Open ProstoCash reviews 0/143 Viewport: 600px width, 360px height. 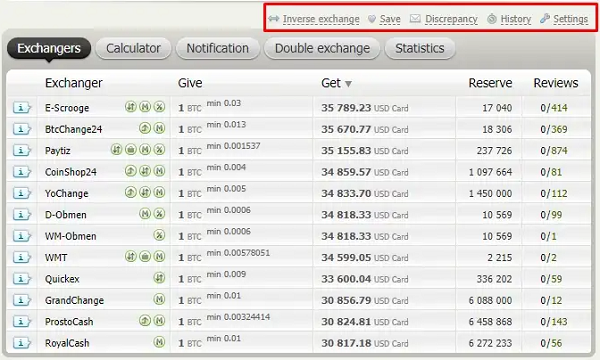pos(554,322)
